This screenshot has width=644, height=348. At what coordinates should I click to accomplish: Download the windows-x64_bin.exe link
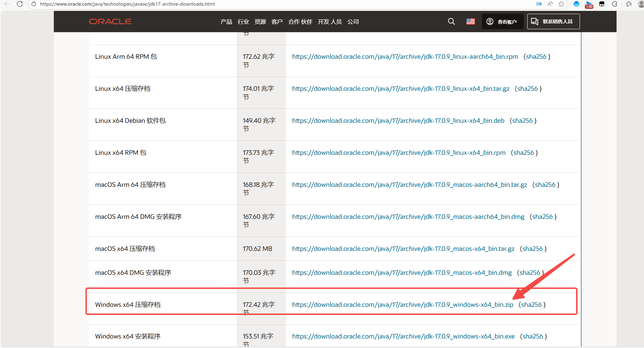[x=403, y=336]
